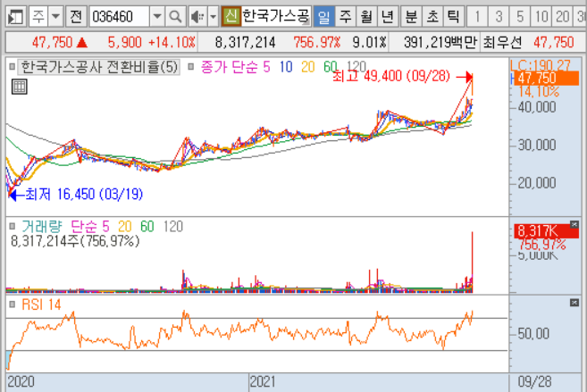The height and width of the screenshot is (392, 587).
Task: Click the yellow 20-day price moving average label
Action: click(x=308, y=67)
